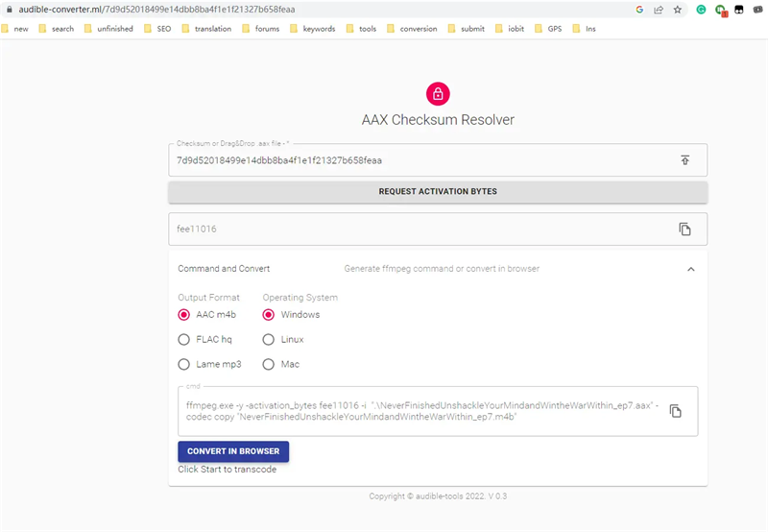The height and width of the screenshot is (532, 768).
Task: Click the browser address bar URL
Action: click(156, 10)
